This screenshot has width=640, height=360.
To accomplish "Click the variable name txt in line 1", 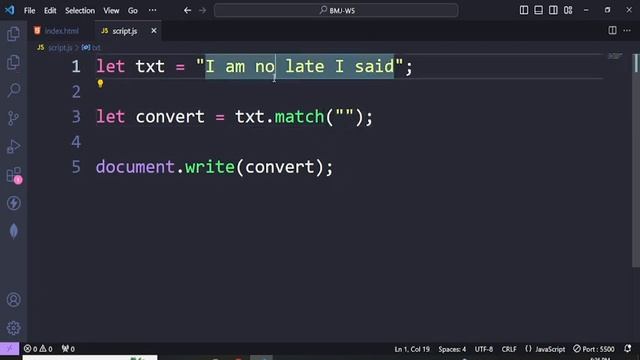I will (x=150, y=67).
